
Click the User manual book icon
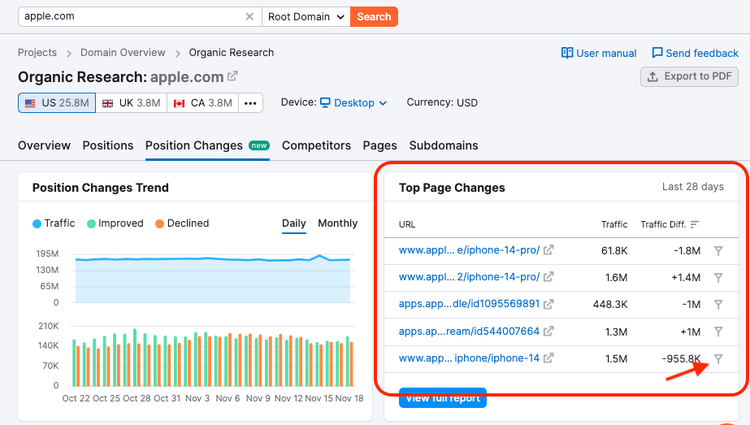[x=567, y=53]
